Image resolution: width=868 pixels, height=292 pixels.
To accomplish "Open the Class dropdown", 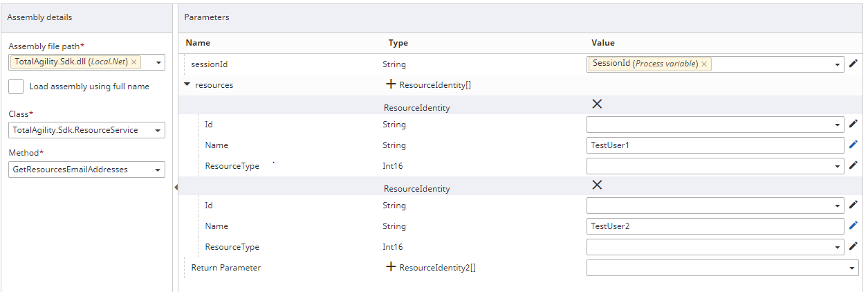I will coord(158,130).
